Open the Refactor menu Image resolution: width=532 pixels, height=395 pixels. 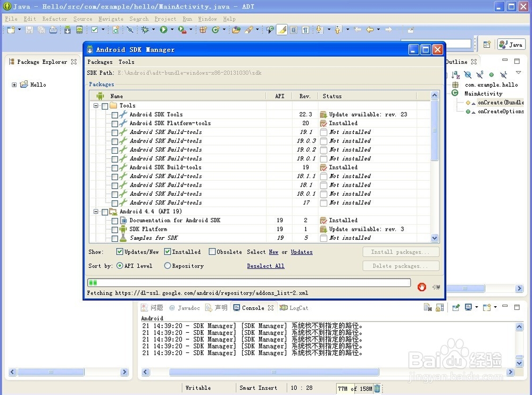(x=55, y=19)
